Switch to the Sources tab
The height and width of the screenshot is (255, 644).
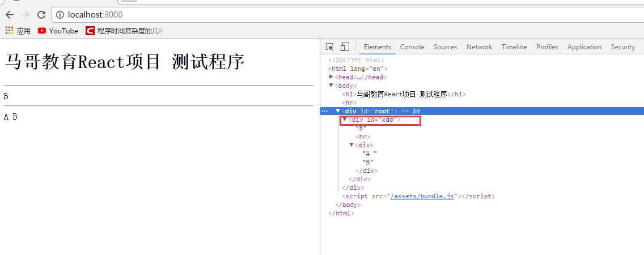point(445,47)
